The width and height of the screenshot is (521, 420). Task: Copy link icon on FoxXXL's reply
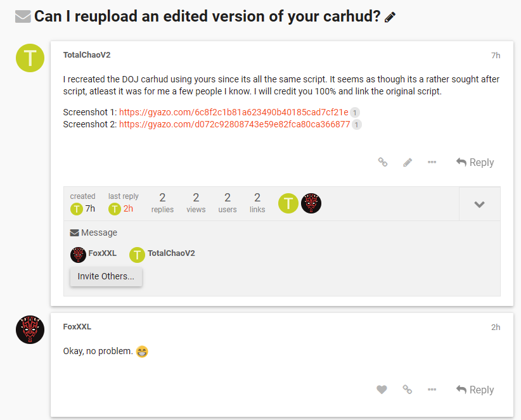408,390
